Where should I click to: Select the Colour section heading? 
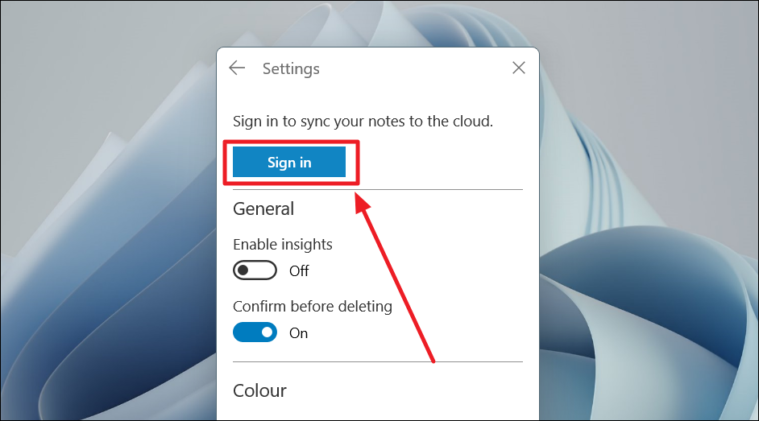click(259, 391)
